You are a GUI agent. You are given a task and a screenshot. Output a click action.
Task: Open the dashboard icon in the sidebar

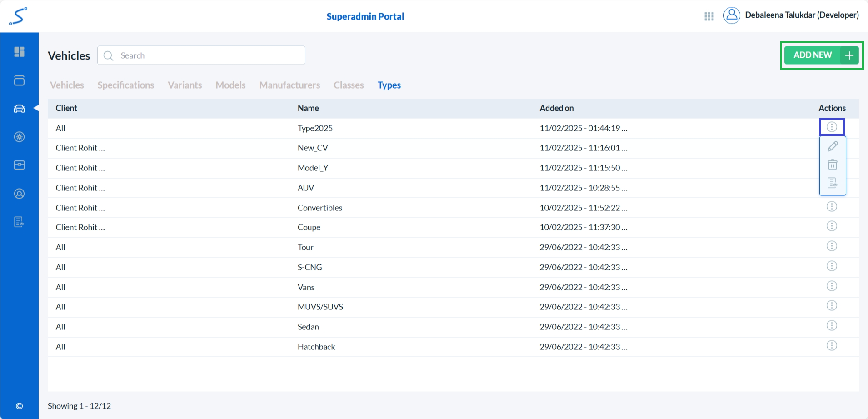(x=19, y=52)
